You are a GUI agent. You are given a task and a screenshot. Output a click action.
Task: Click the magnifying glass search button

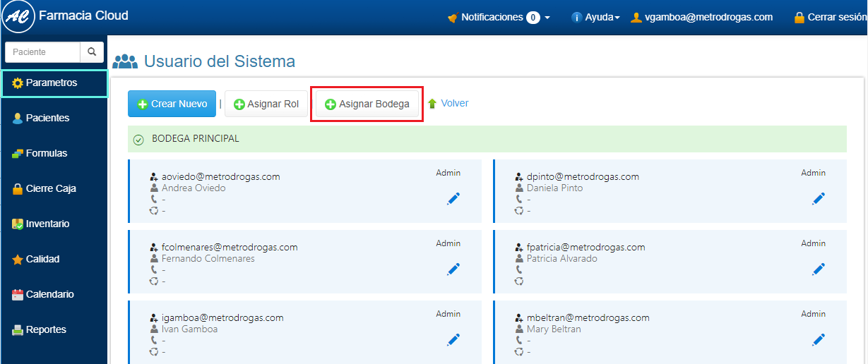coord(92,52)
